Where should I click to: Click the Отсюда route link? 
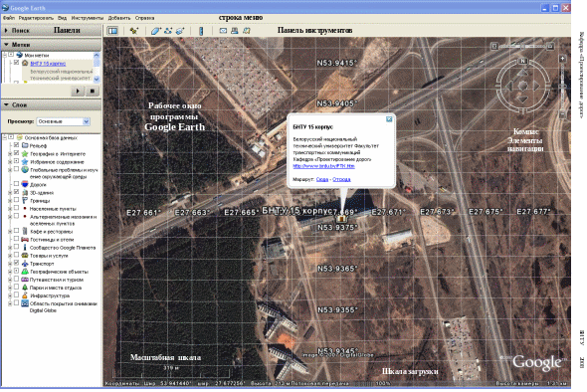coord(341,179)
